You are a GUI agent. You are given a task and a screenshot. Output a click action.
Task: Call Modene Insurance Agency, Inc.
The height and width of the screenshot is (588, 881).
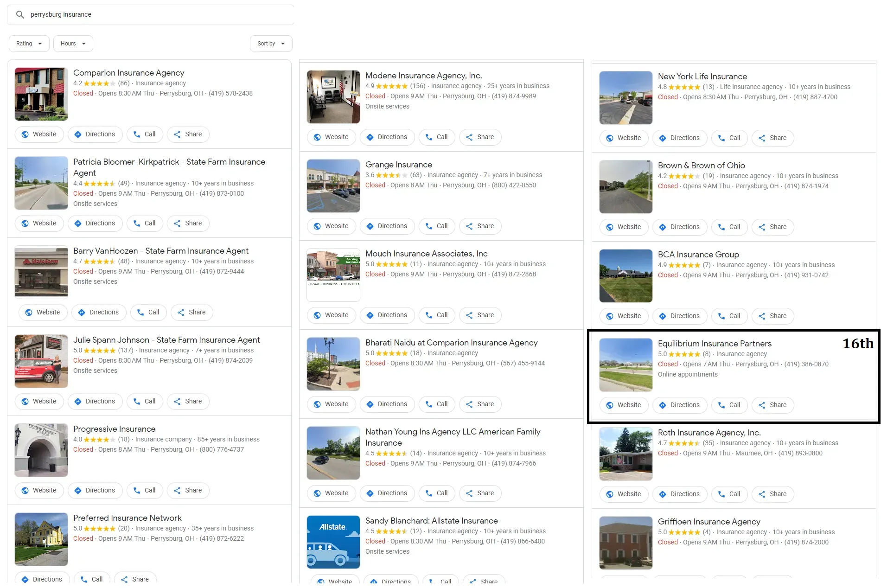click(437, 137)
